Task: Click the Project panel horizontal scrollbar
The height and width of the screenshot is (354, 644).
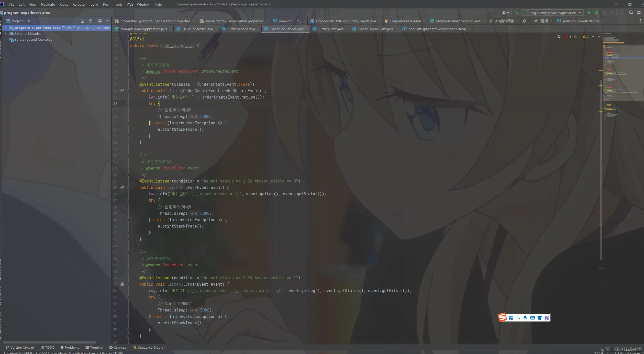Action: pos(49,342)
